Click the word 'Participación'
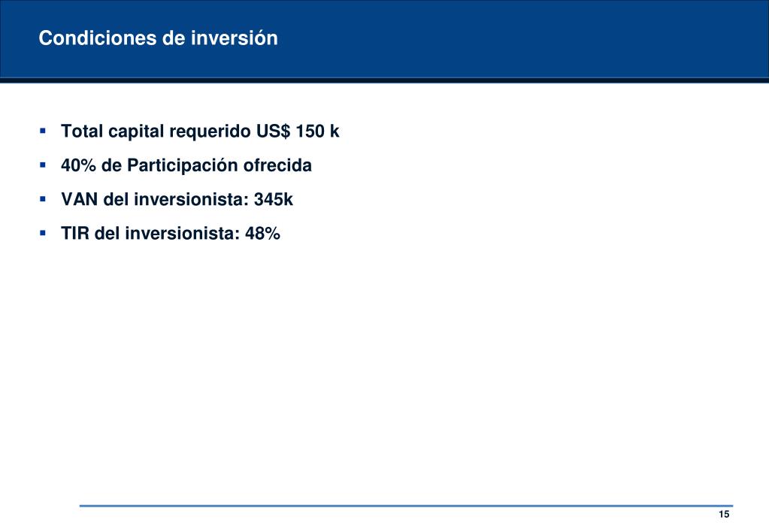 (x=183, y=166)
